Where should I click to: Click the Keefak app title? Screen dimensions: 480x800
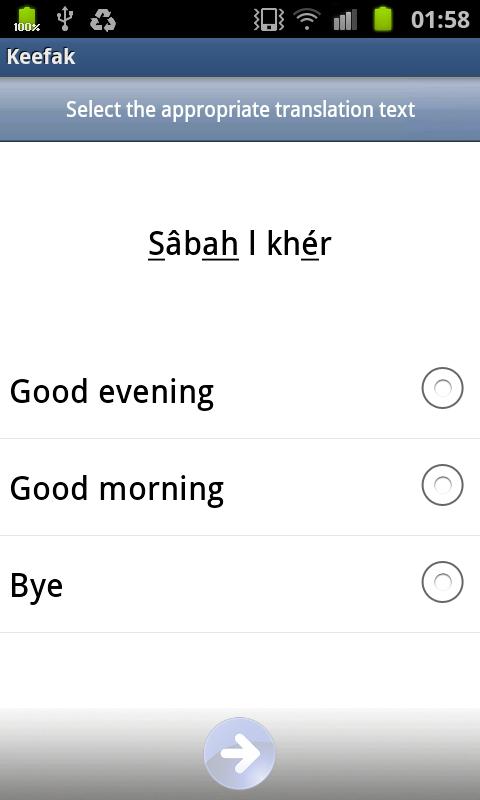coord(41,57)
